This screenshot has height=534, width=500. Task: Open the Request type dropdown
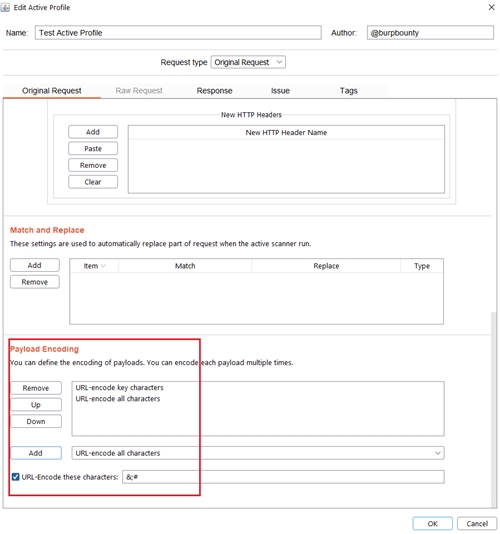pos(248,62)
